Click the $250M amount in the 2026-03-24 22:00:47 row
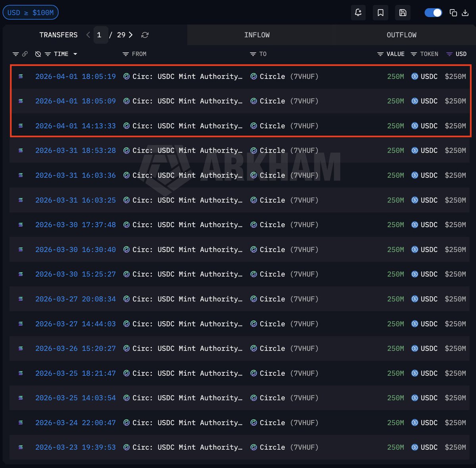This screenshot has width=476, height=468. click(455, 423)
